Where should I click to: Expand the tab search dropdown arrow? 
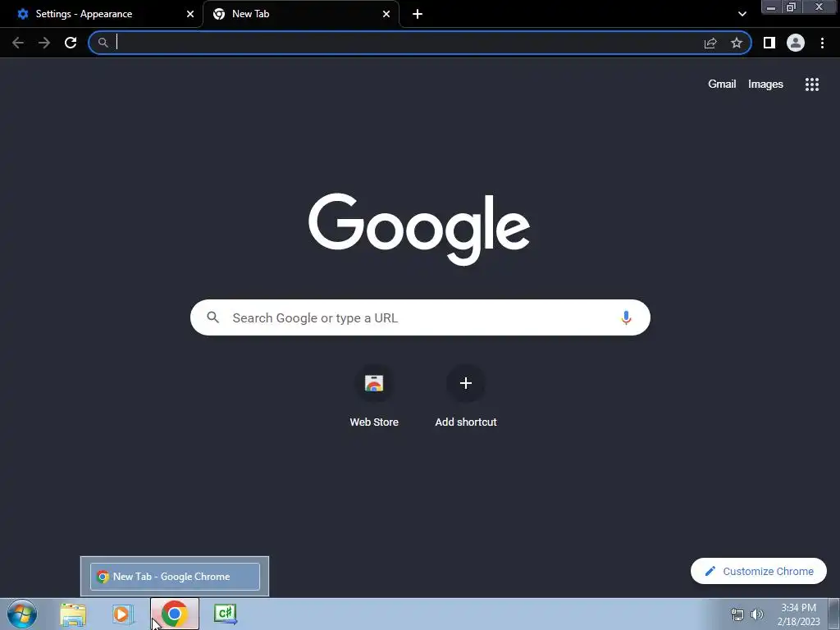click(x=742, y=14)
